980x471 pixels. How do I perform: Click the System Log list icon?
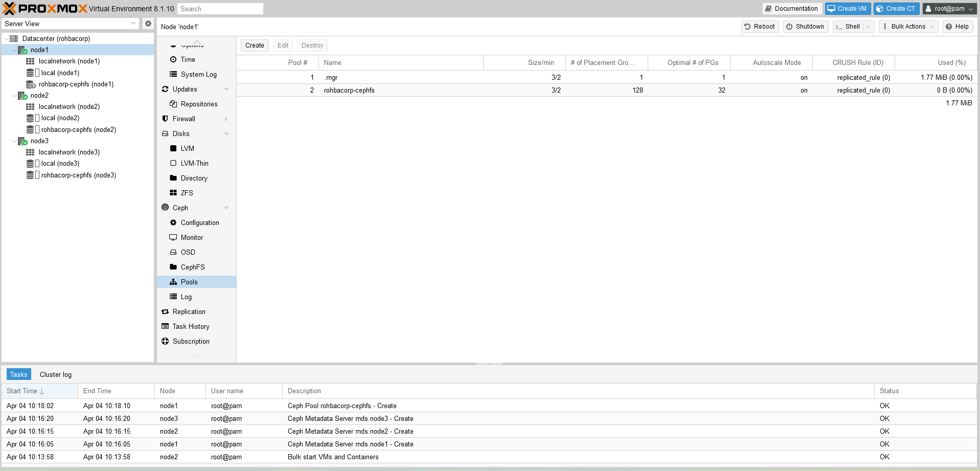[x=173, y=74]
